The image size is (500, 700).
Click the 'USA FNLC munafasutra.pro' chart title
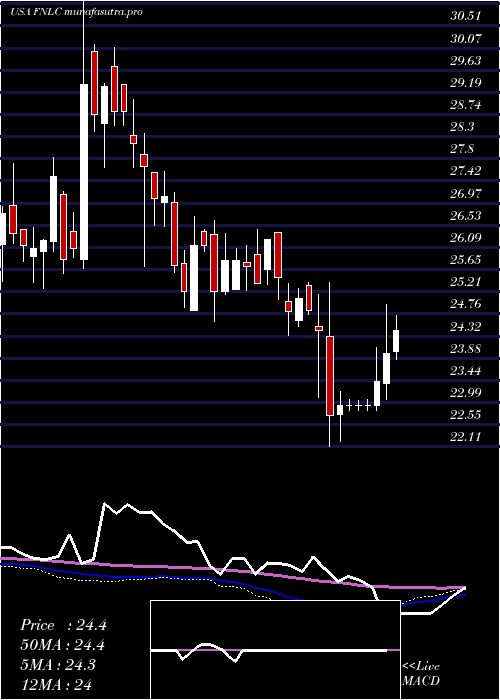point(76,12)
